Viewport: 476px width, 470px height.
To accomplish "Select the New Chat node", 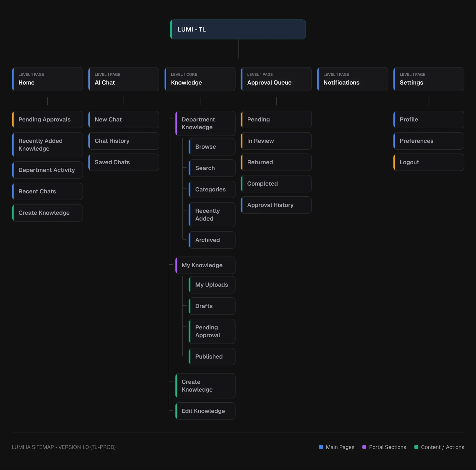I will pos(124,120).
